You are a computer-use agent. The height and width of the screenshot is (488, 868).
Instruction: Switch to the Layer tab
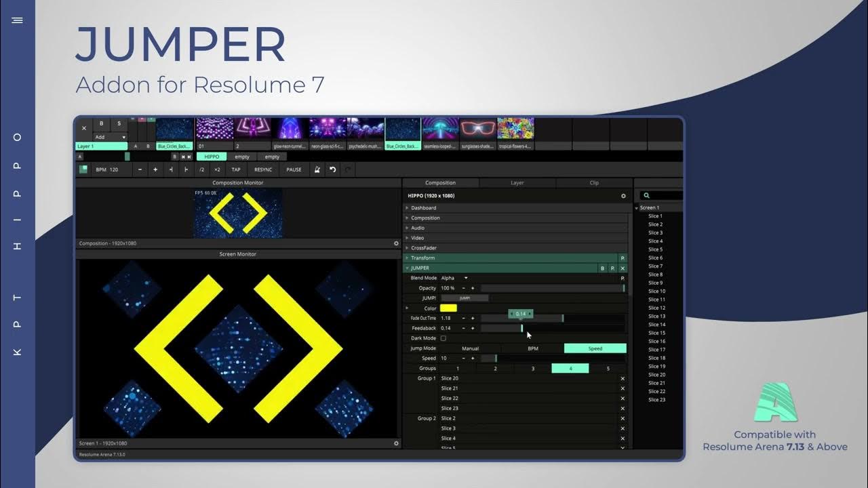pyautogui.click(x=517, y=183)
